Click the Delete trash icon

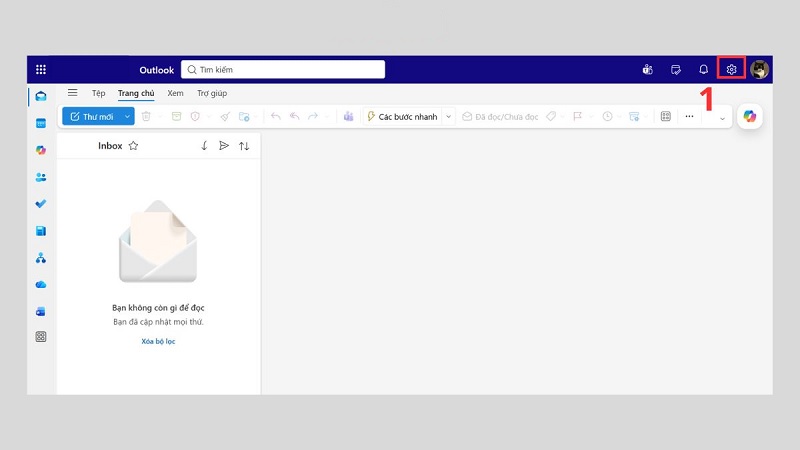tap(146, 116)
